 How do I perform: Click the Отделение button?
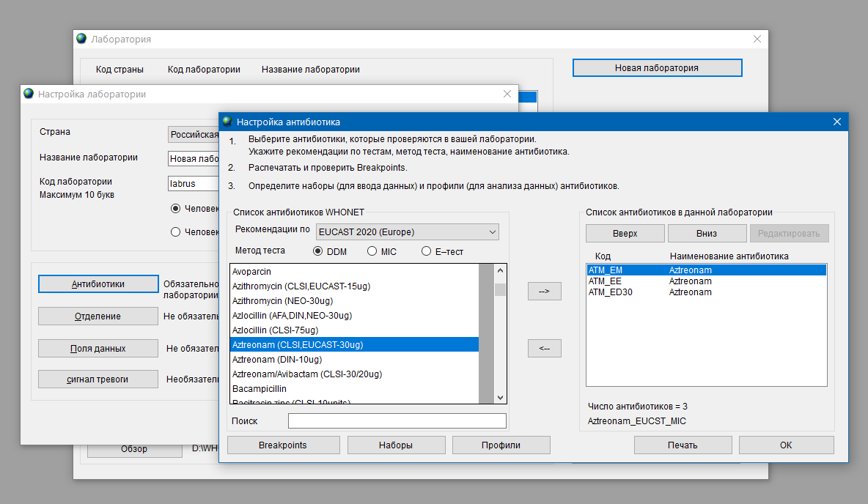point(98,316)
